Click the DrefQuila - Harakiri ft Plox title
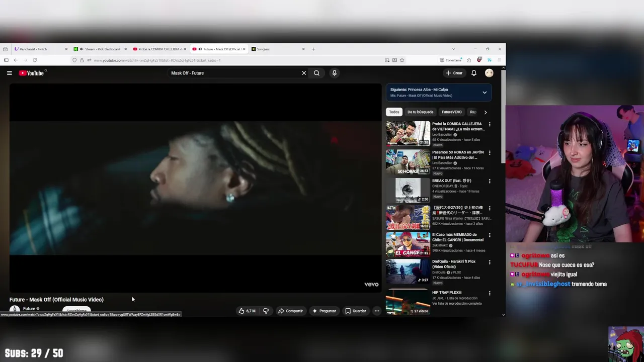Image resolution: width=644 pixels, height=362 pixels. pyautogui.click(x=454, y=264)
